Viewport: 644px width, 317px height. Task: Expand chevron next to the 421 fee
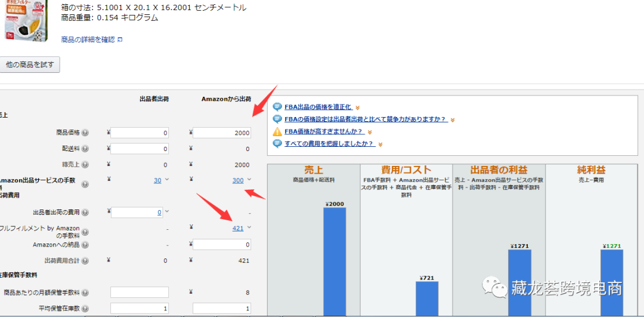coord(249,227)
